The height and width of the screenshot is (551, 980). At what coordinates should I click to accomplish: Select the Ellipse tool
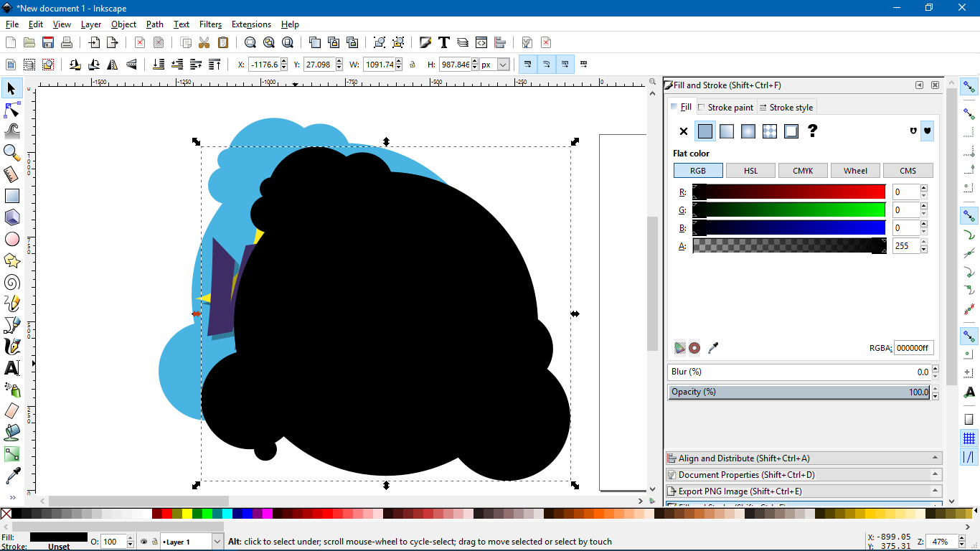click(11, 238)
